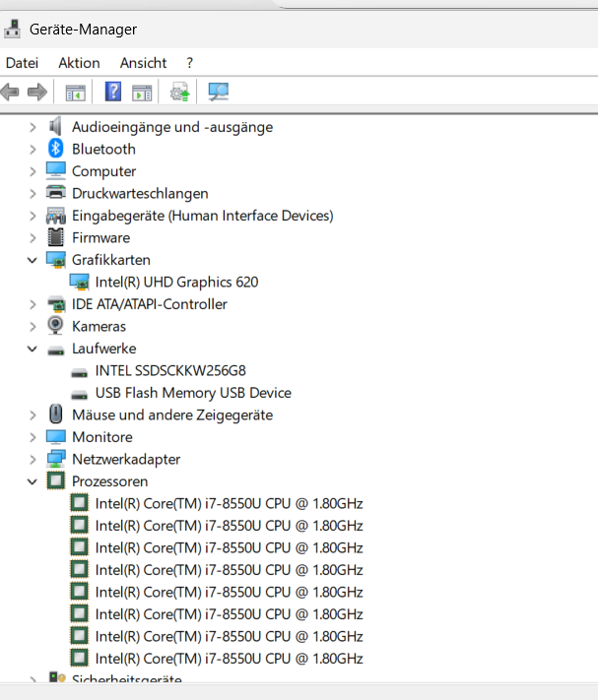Expand the Eingabegeräte (Human Interface Devices) chevron

[x=33, y=216]
